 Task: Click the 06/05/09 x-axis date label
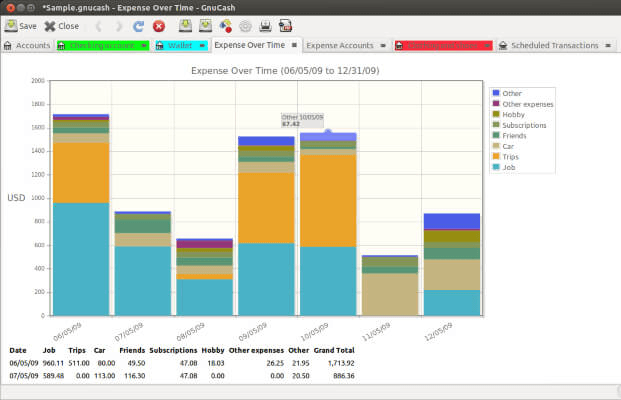point(67,332)
